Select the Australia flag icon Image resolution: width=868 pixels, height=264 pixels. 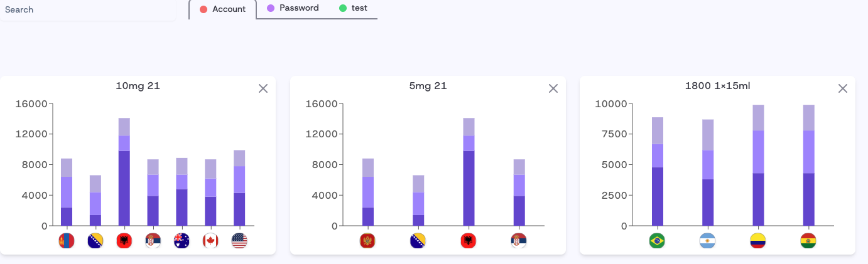(182, 241)
